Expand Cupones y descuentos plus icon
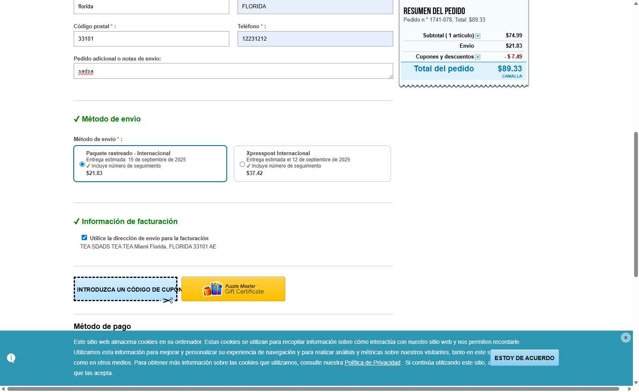Viewport: 639px width, 392px height. [x=478, y=57]
